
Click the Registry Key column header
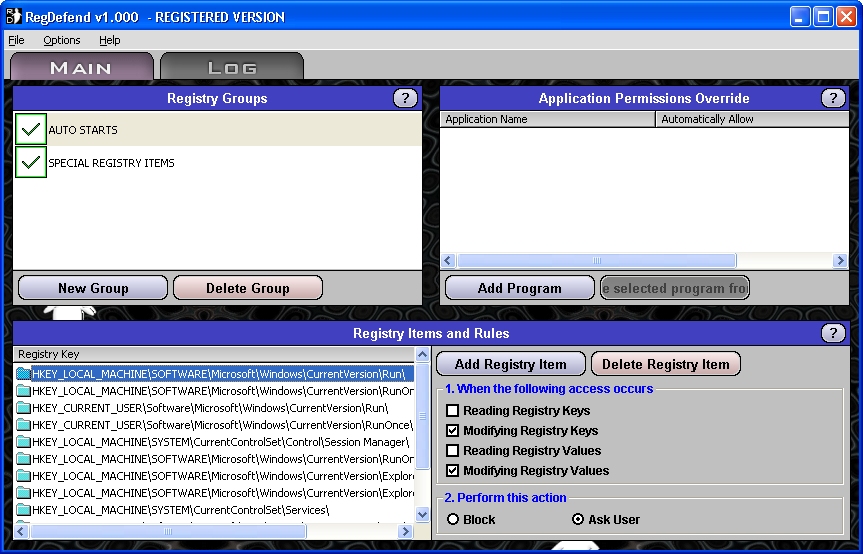coord(214,354)
